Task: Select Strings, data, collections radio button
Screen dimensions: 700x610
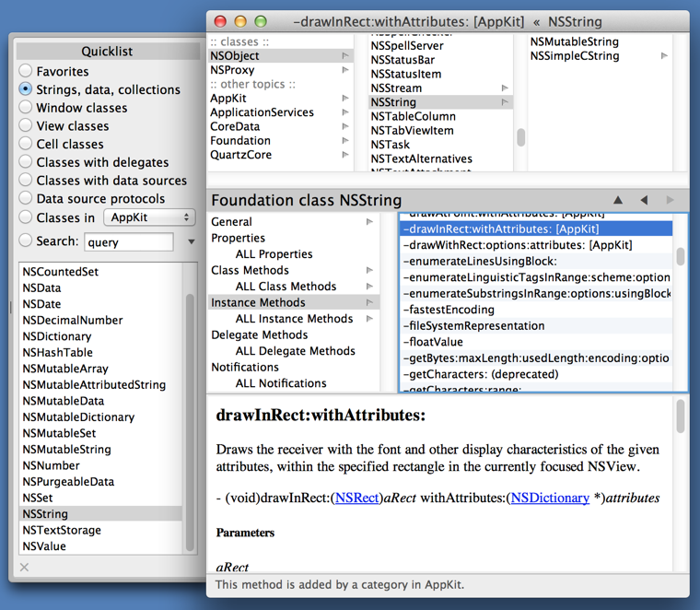Action: point(26,88)
